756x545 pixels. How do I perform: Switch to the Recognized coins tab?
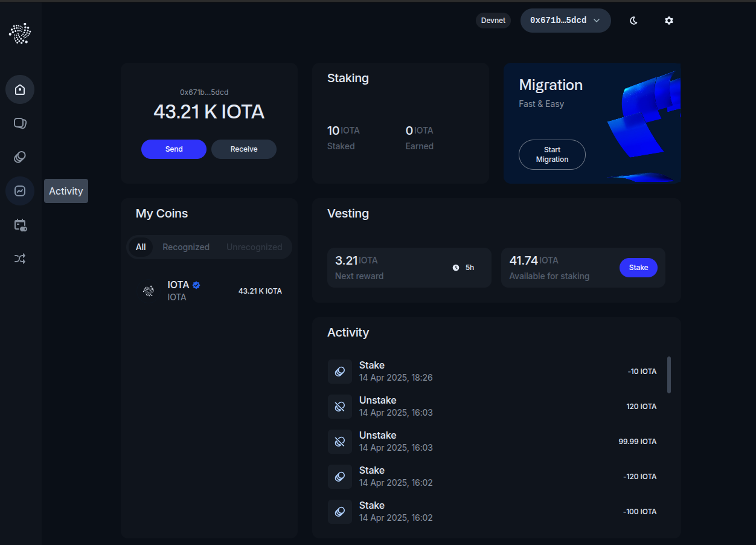click(x=186, y=247)
